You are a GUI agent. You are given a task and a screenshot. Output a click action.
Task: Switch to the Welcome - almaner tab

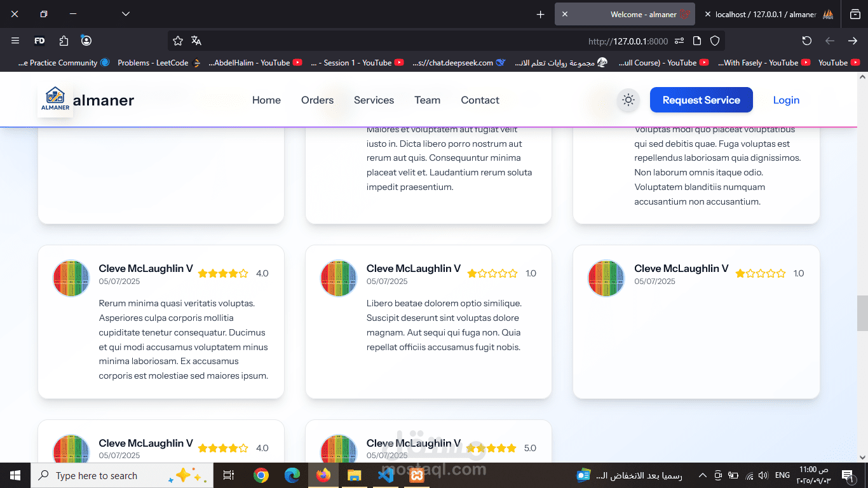pyautogui.click(x=625, y=14)
